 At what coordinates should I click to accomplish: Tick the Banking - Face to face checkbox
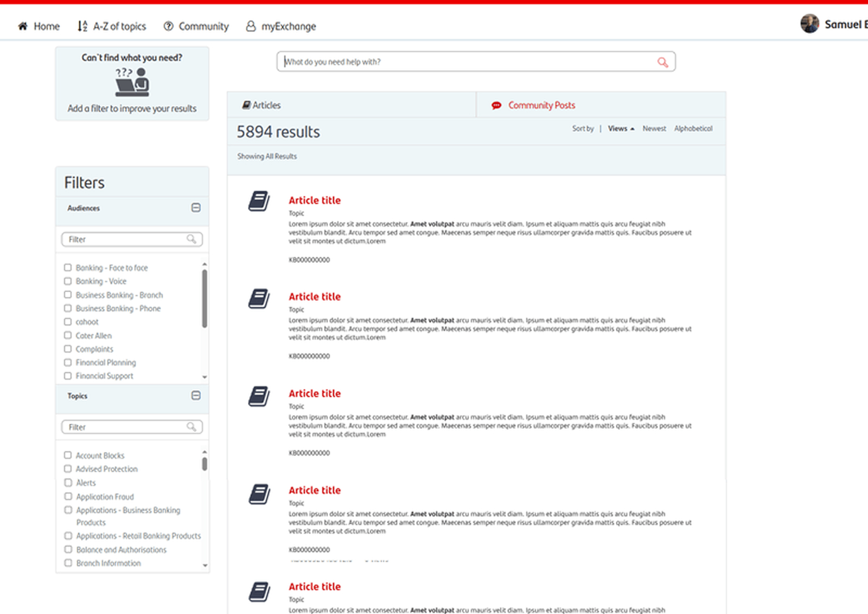(68, 267)
